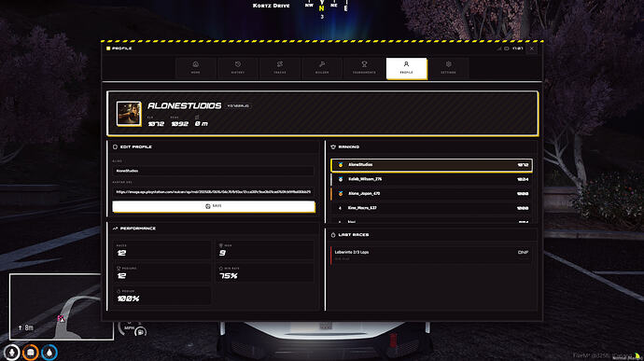Open the Tracks tab

tap(280, 68)
